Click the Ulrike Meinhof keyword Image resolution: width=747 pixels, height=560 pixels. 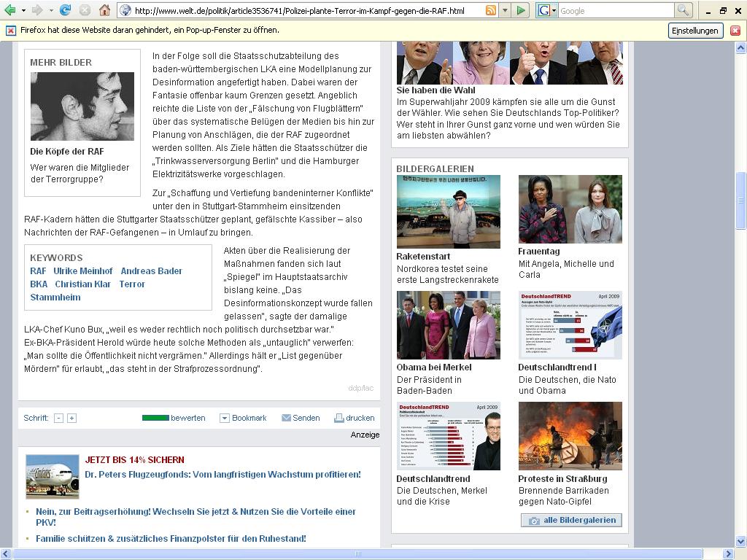[x=83, y=271]
